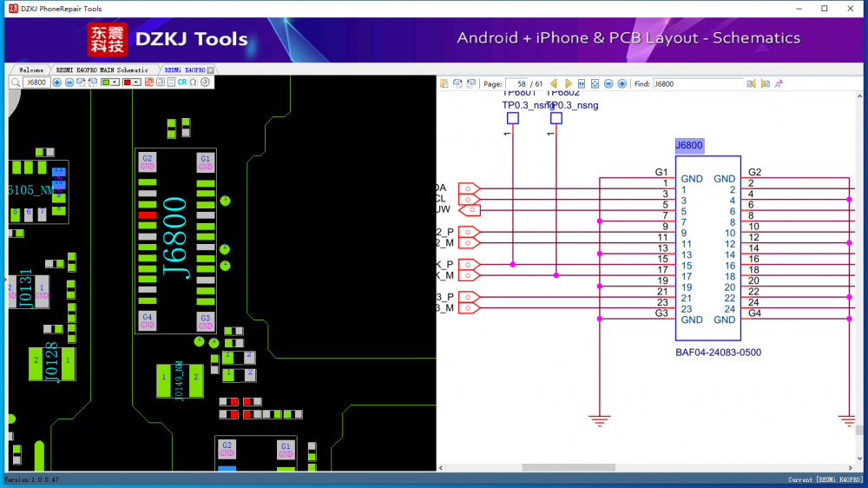Open REDMI K40PRO MAIN Schematic tab
The image size is (868, 488).
(x=102, y=69)
